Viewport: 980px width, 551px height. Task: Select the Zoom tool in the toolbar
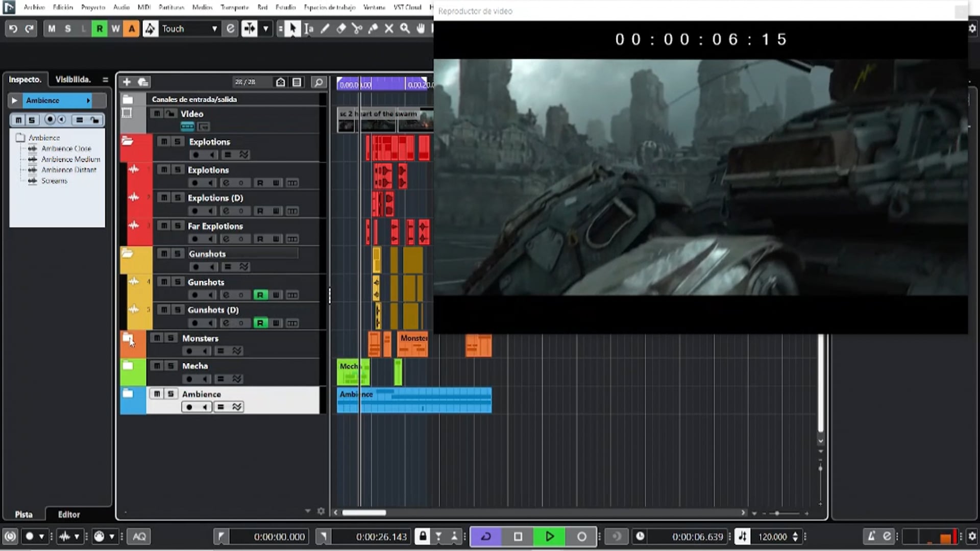coord(405,29)
